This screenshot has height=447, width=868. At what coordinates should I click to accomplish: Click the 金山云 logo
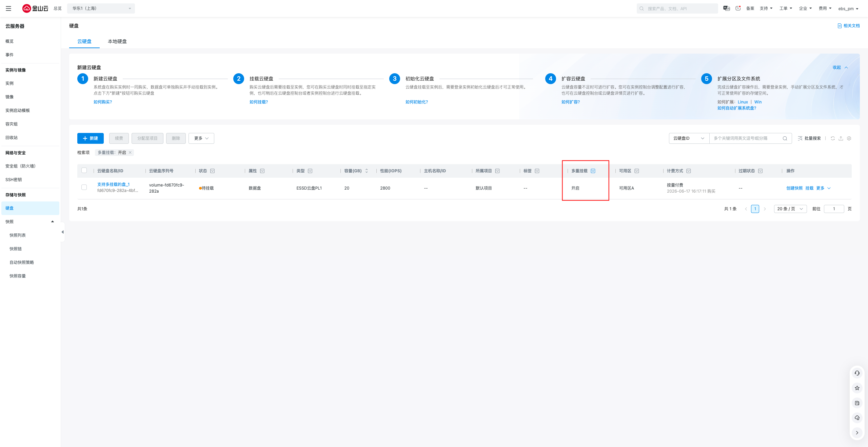35,8
